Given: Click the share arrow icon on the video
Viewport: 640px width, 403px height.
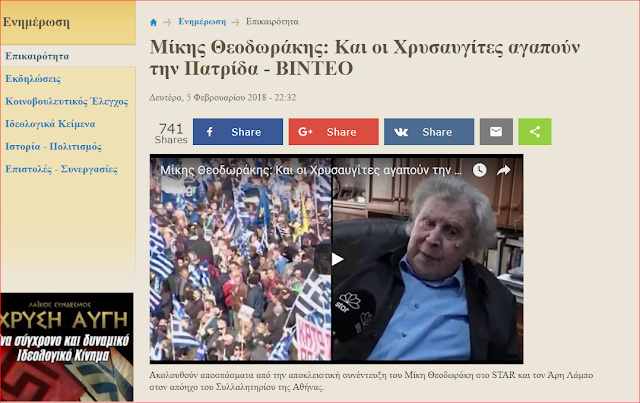Looking at the screenshot, I should 504,170.
